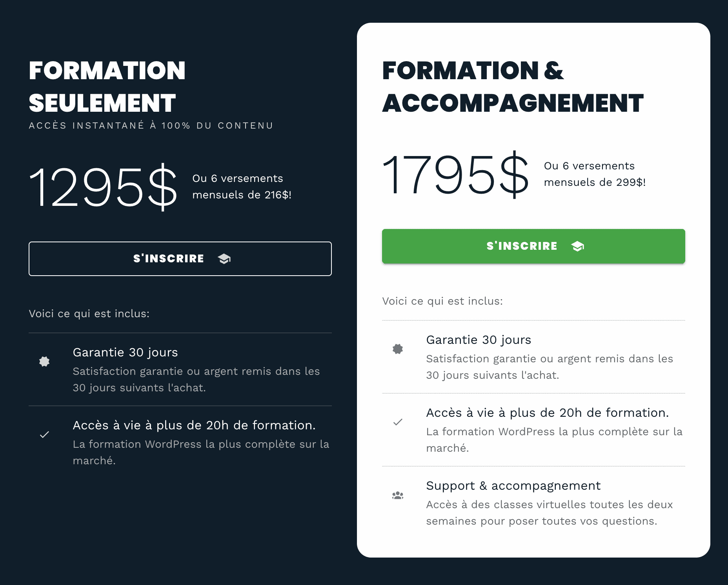Click graduation cap icon in green button
The width and height of the screenshot is (728, 585).
(x=578, y=246)
